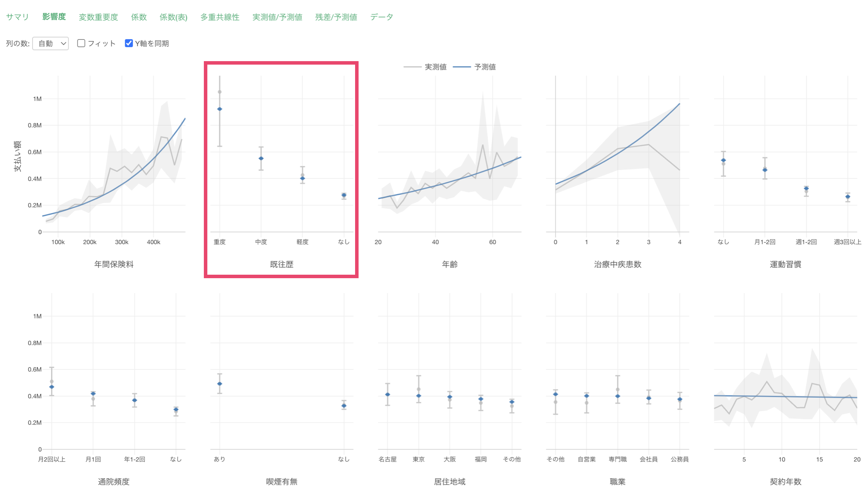The width and height of the screenshot is (868, 496).
Task: Go to the 係数(表) tab
Action: coord(173,17)
